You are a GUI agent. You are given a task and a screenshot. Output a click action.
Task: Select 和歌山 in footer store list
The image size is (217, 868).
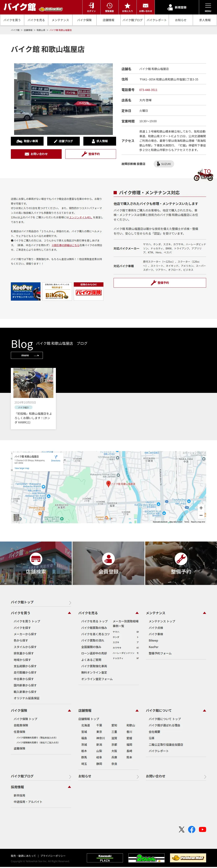(x=131, y=725)
